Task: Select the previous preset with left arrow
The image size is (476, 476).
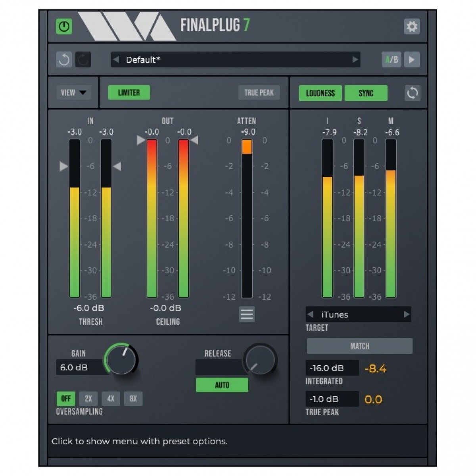Action: (x=116, y=59)
